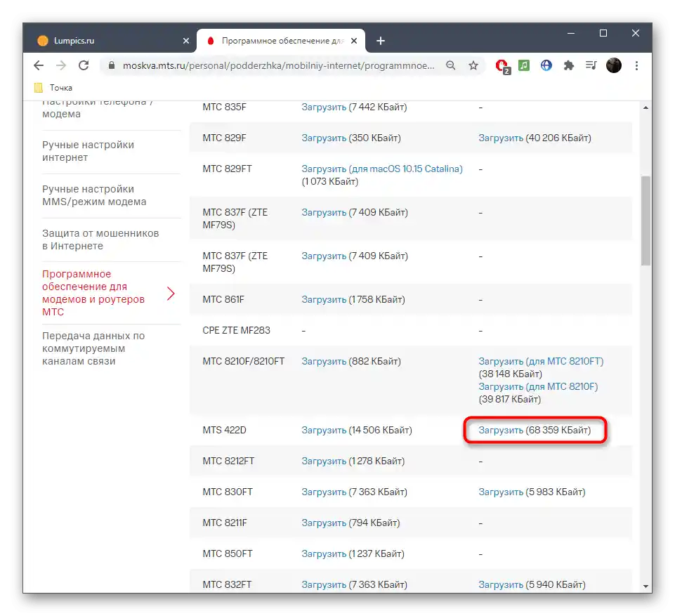Viewport: 675px width, 616px height.
Task: Download МТС 8210F/8210FT file of 882 КБайт
Action: tap(324, 362)
